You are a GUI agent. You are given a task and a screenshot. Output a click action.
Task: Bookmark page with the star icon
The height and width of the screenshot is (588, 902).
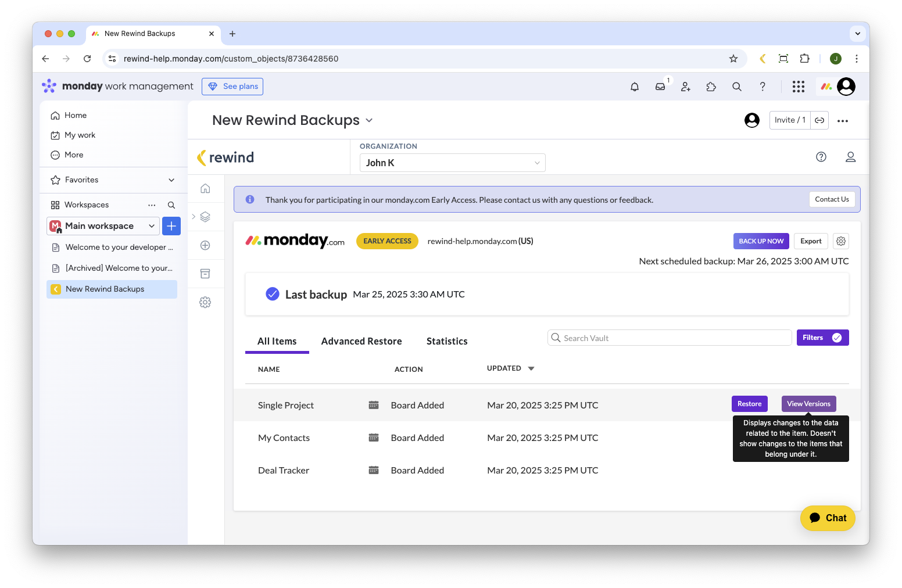733,59
